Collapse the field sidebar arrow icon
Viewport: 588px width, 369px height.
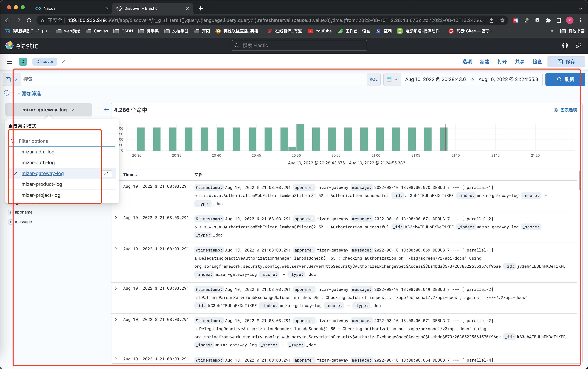coord(107,110)
